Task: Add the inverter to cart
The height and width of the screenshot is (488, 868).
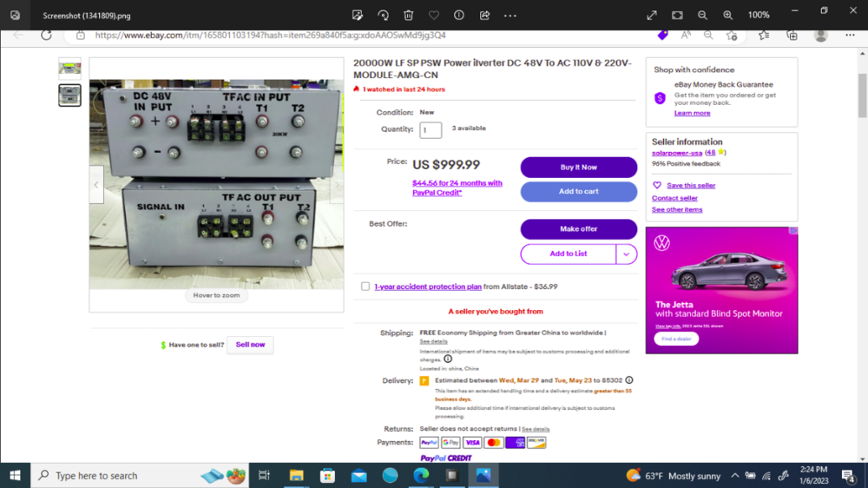Action: [x=578, y=192]
